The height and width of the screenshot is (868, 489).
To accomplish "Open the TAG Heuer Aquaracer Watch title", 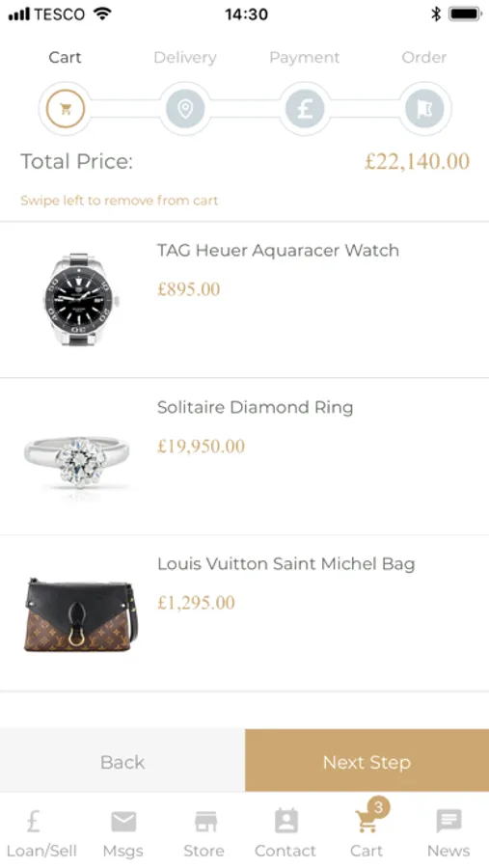I will coord(278,250).
